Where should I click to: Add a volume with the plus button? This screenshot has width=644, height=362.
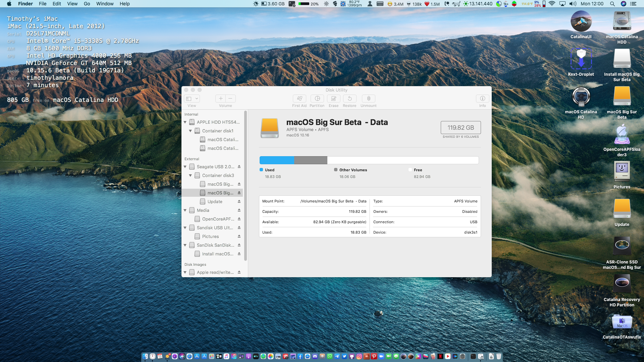coord(221,99)
